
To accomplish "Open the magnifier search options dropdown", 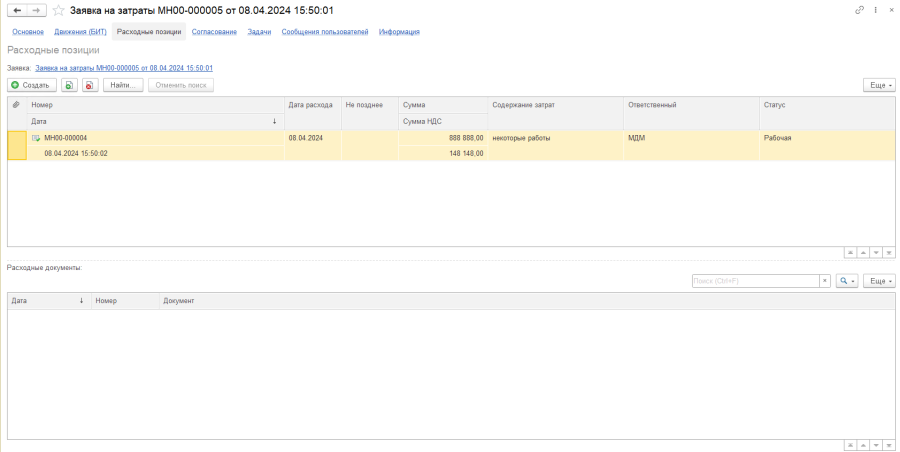I will (x=847, y=282).
